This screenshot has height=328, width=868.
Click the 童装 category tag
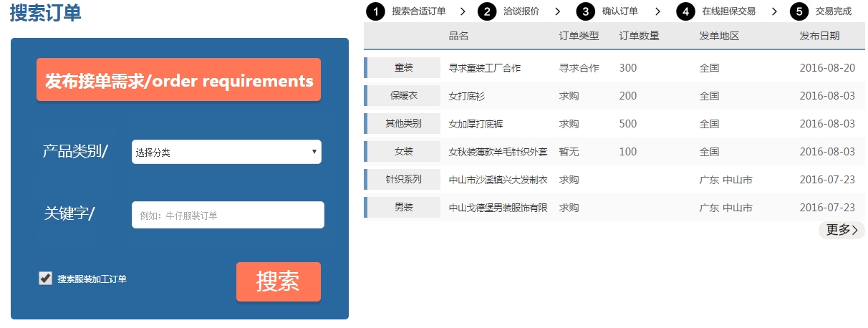403,68
